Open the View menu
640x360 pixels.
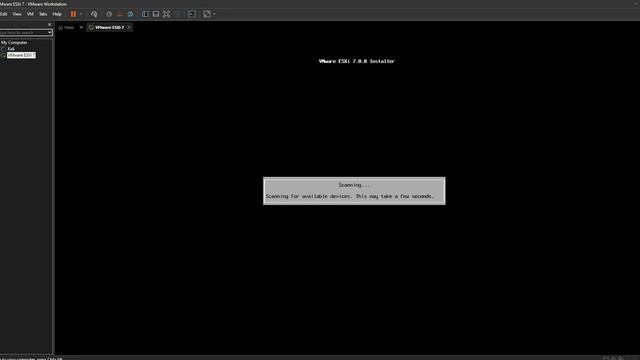(17, 14)
